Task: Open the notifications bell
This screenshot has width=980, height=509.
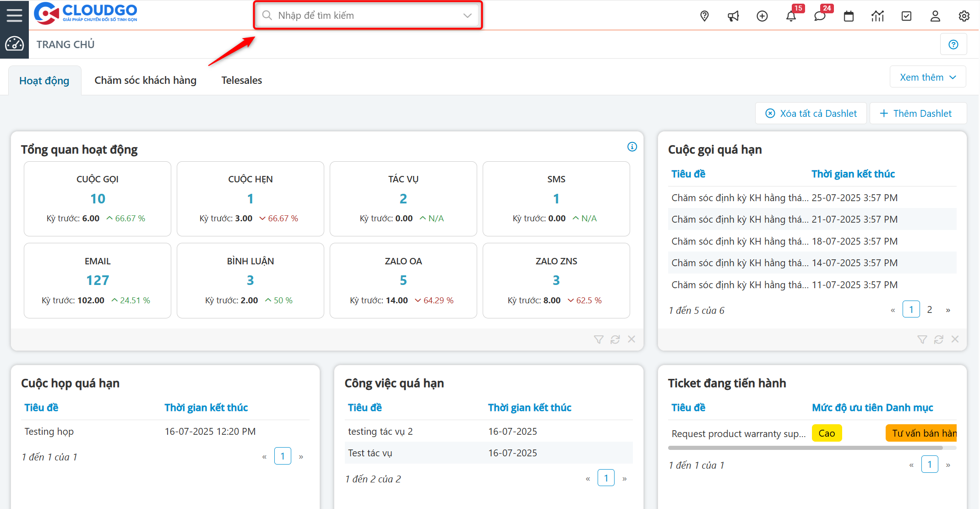Action: 791,16
